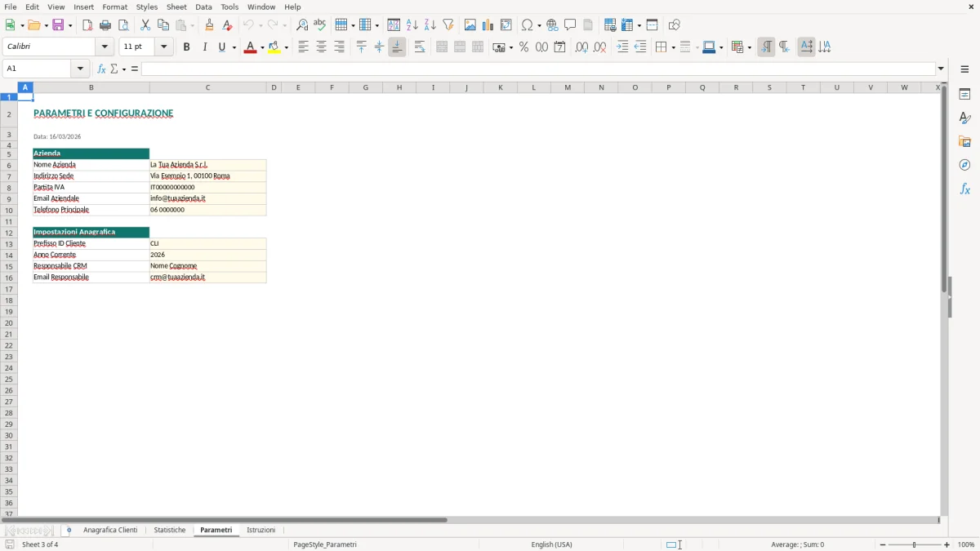Open the Format menu

[x=115, y=7]
